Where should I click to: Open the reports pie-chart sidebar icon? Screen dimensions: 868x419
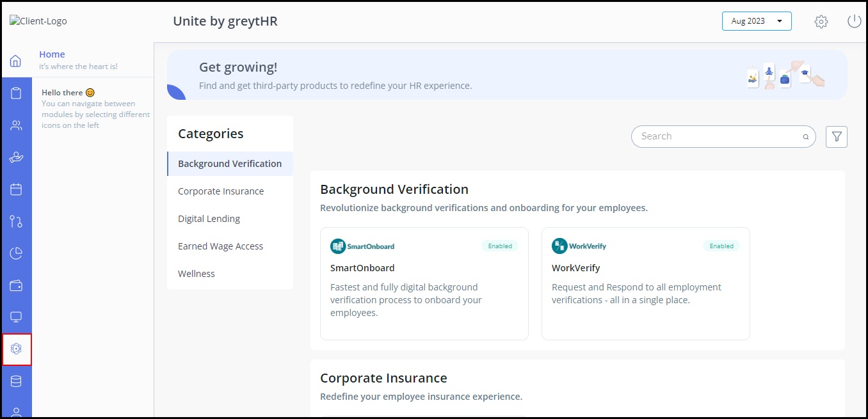click(x=16, y=253)
